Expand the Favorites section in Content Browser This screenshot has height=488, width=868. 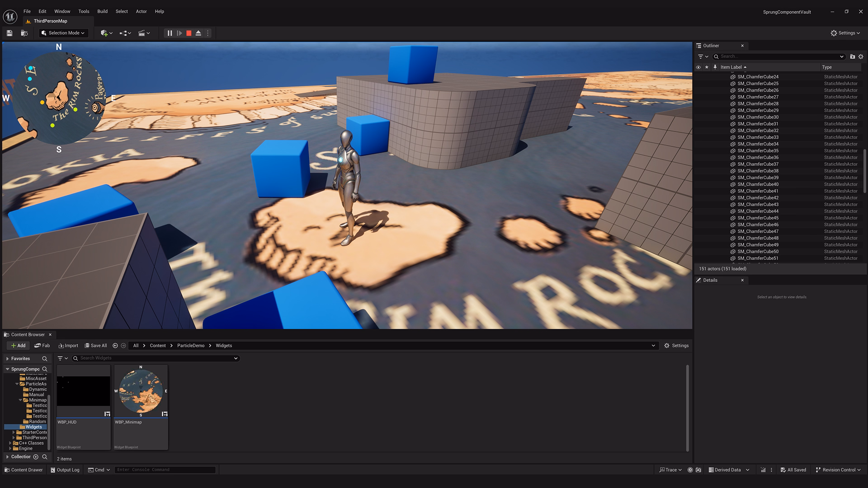[8, 359]
